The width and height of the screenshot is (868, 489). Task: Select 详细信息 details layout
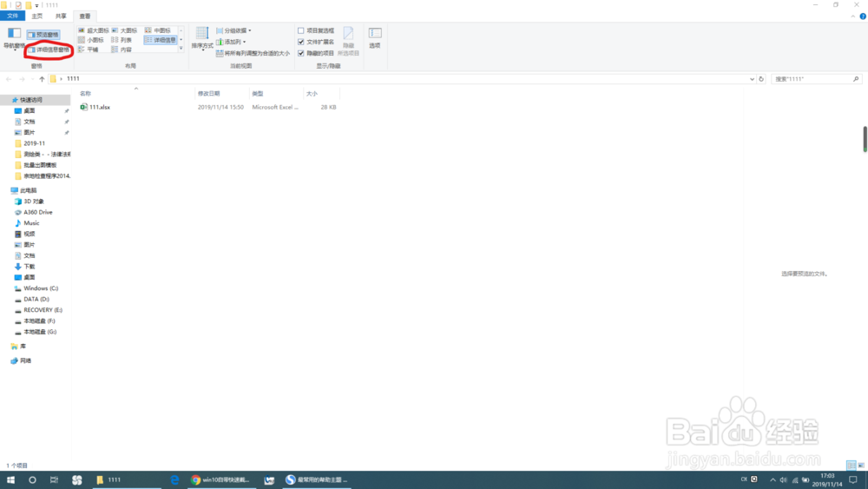tap(161, 40)
